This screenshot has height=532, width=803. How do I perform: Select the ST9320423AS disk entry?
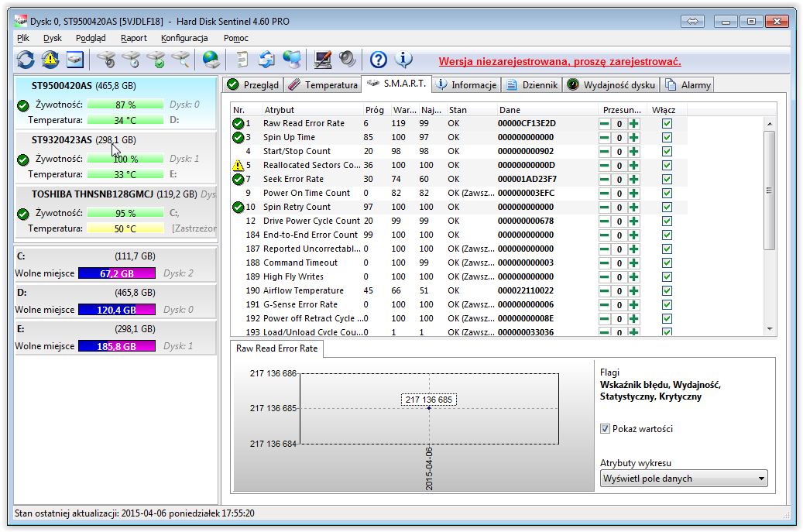115,158
